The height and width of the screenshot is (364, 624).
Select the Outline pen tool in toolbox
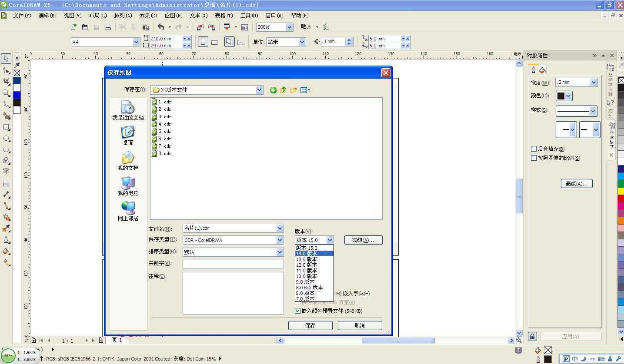pyautogui.click(x=6, y=240)
